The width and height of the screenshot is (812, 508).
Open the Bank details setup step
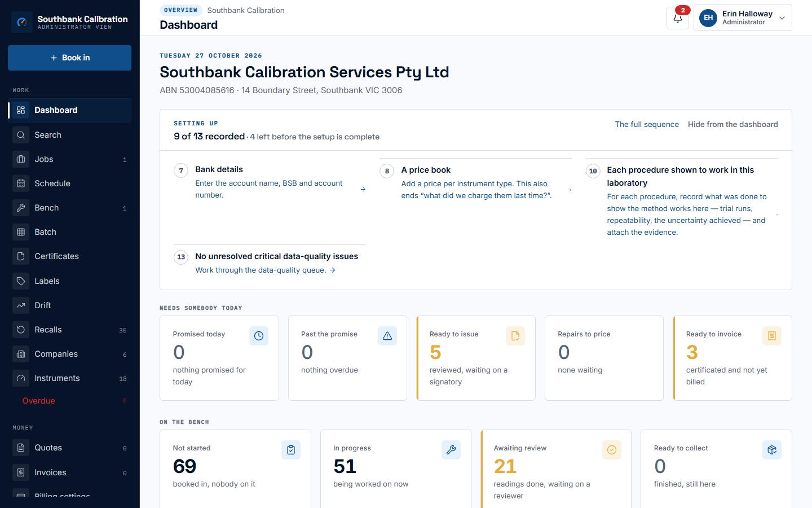point(270,182)
